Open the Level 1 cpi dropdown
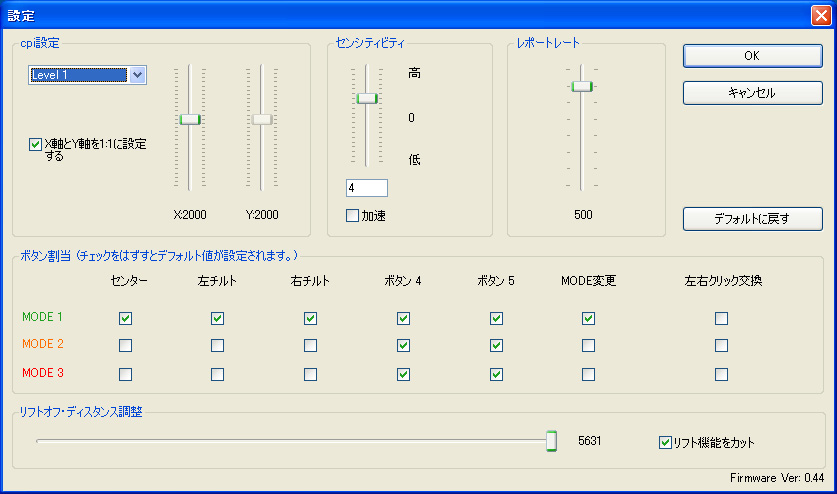This screenshot has width=837, height=494. click(x=138, y=75)
